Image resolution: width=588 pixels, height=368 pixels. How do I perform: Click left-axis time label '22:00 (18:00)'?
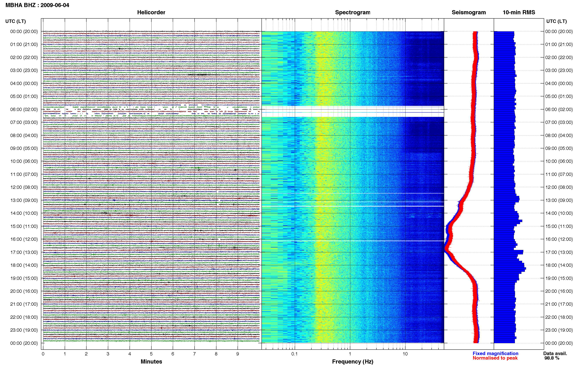pyautogui.click(x=24, y=317)
